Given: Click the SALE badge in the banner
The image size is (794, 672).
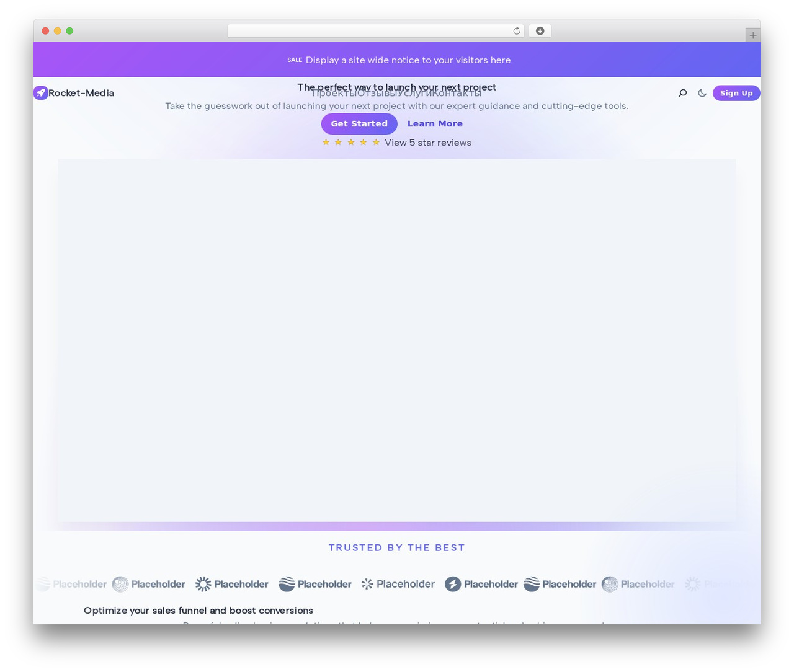Looking at the screenshot, I should point(295,60).
